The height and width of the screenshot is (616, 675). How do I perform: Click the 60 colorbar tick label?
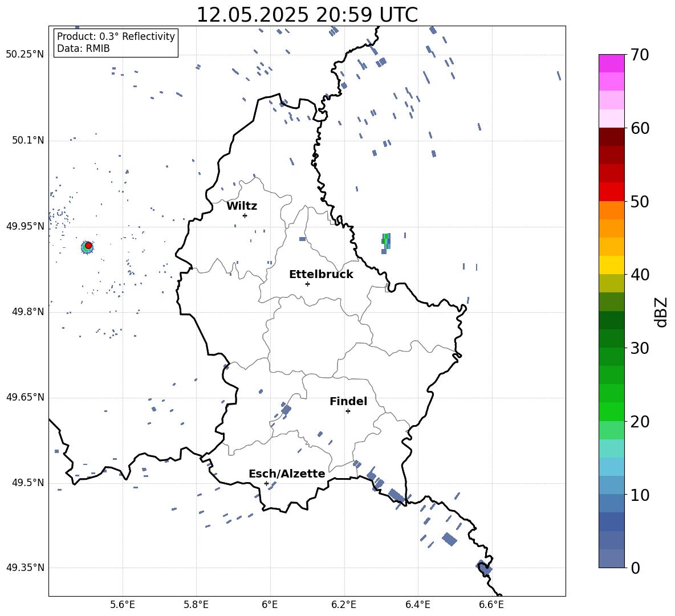[640, 128]
